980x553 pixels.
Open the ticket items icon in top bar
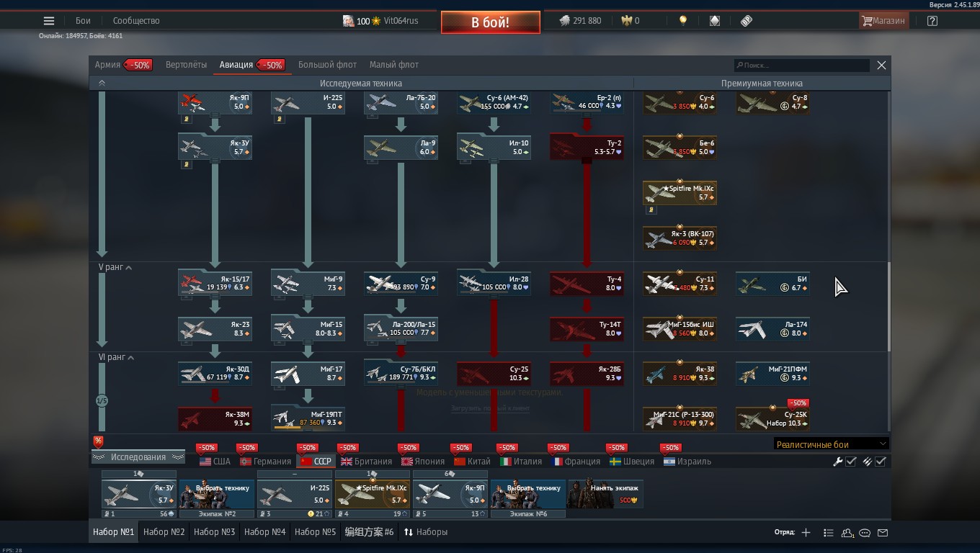coord(747,21)
